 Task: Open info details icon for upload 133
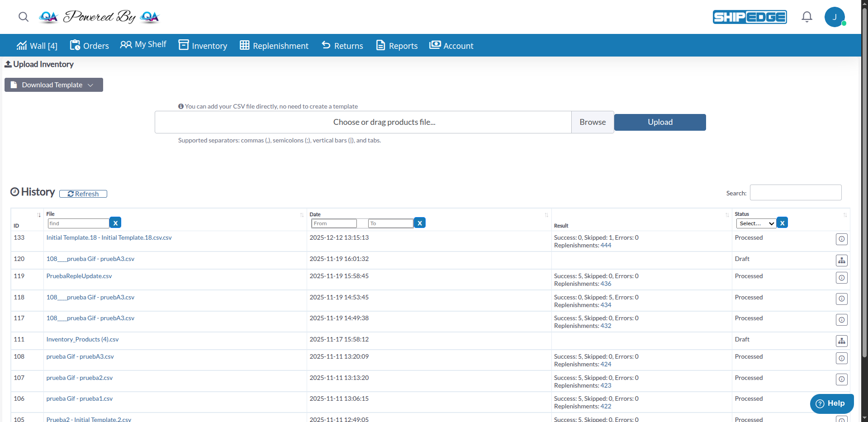(841, 239)
